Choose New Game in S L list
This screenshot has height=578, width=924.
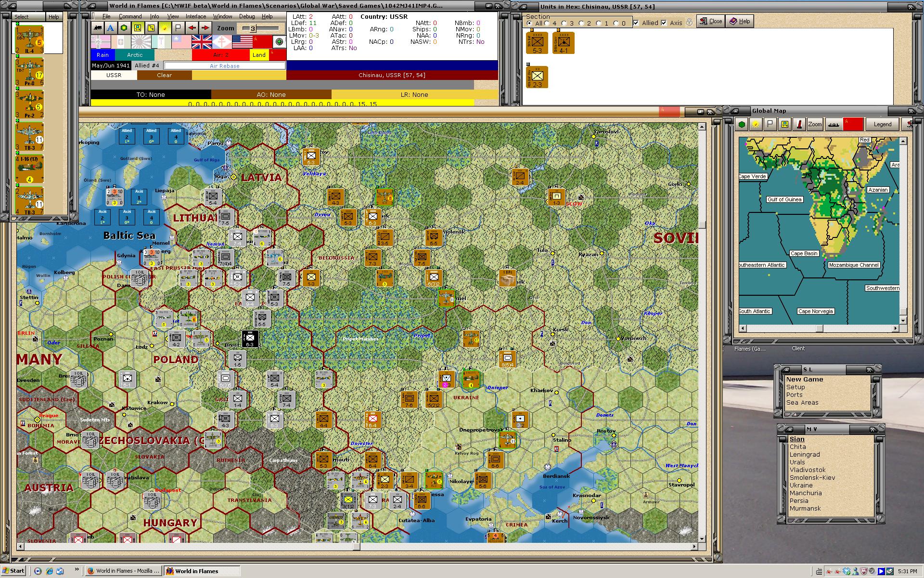click(805, 380)
